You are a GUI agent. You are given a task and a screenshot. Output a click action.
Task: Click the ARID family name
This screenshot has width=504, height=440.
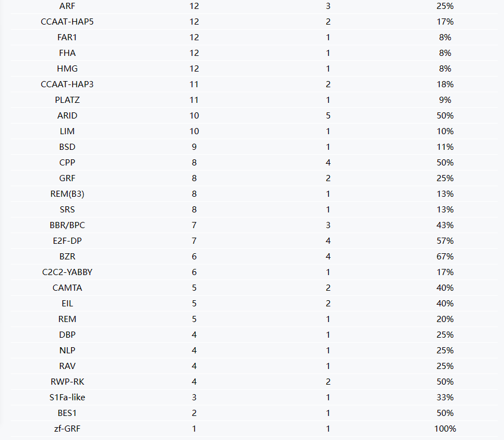pyautogui.click(x=67, y=116)
